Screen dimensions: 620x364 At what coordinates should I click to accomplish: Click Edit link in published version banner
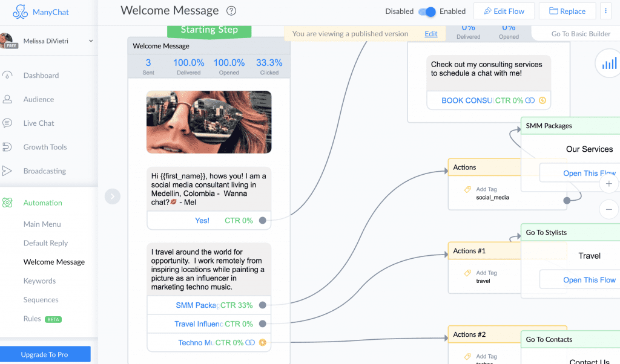[430, 34]
